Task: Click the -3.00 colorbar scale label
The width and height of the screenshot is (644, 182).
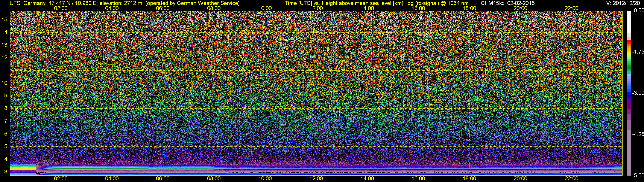Action: pos(638,93)
